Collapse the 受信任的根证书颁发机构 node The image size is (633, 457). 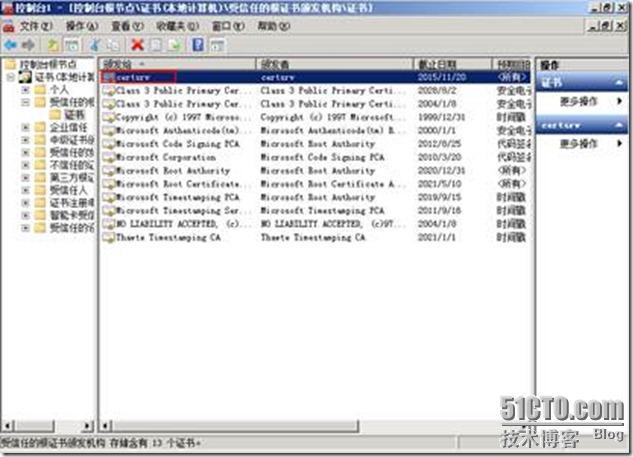(25, 102)
